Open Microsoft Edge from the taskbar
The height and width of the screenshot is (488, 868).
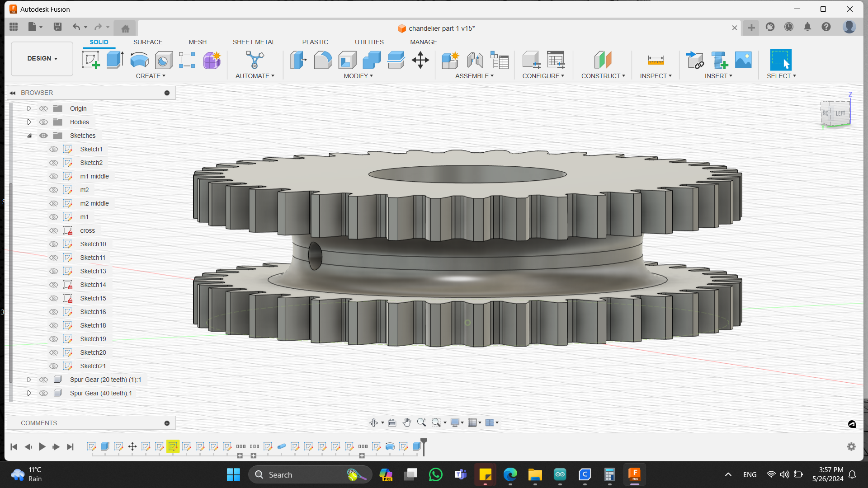[x=510, y=474]
